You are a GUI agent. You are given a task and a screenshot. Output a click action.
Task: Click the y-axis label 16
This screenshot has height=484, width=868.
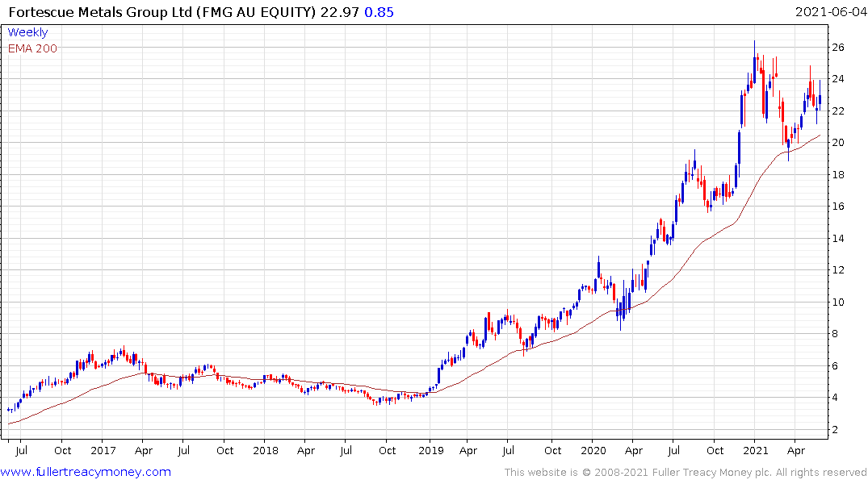(x=838, y=206)
